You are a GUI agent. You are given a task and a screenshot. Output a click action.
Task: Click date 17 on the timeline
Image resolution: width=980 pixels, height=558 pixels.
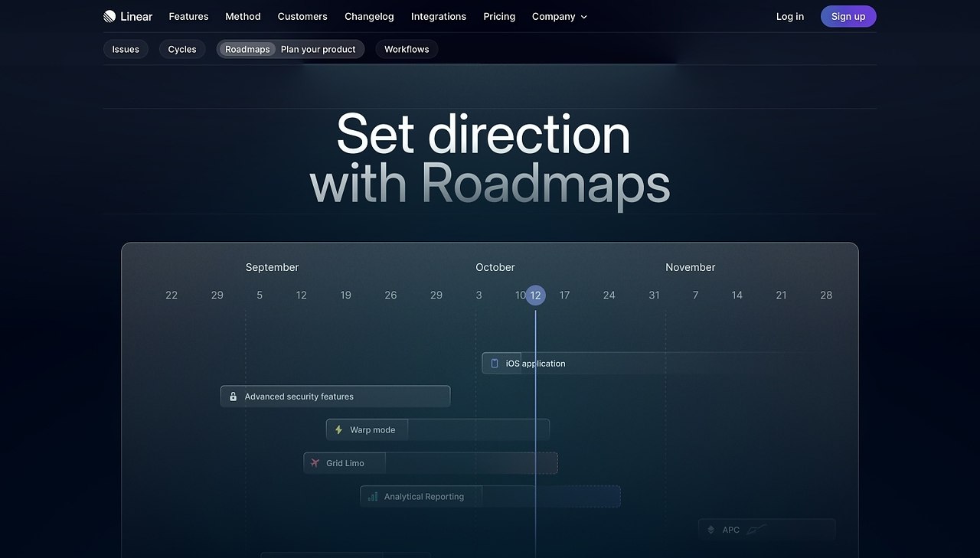coord(564,295)
